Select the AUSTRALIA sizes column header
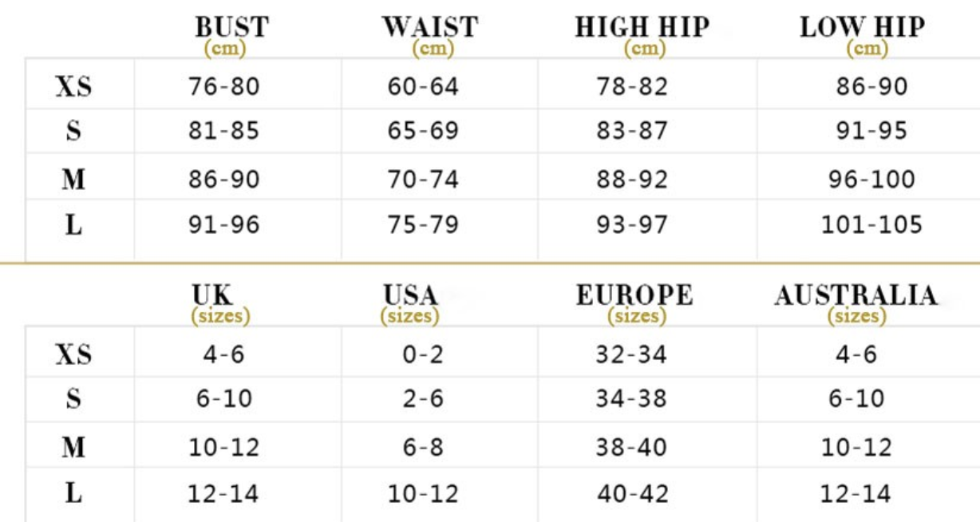This screenshot has height=522, width=980. click(856, 296)
